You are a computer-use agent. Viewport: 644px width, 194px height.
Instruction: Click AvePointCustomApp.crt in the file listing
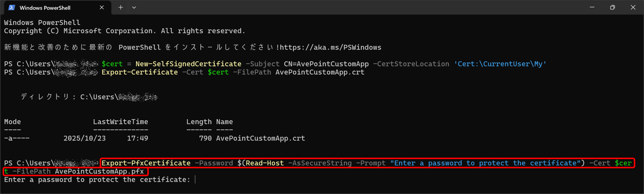(260, 138)
